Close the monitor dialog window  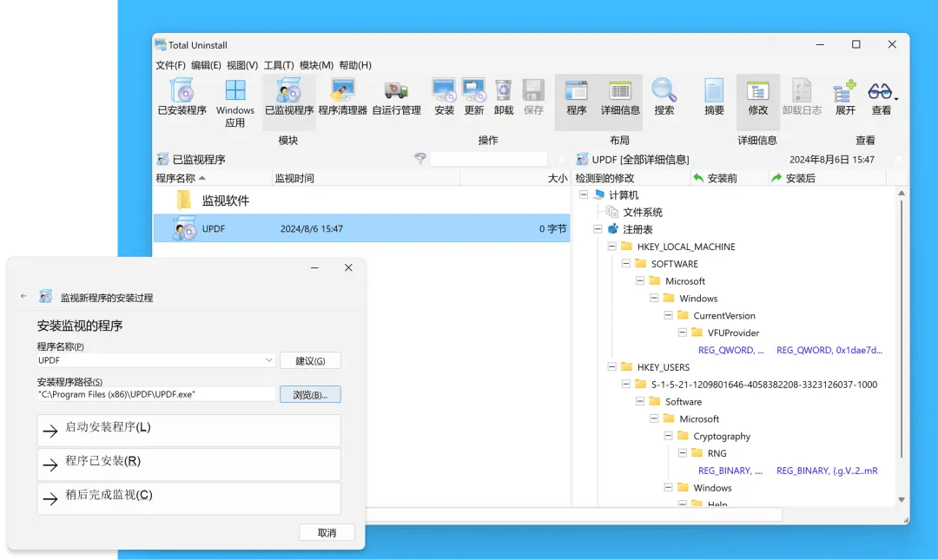(348, 267)
